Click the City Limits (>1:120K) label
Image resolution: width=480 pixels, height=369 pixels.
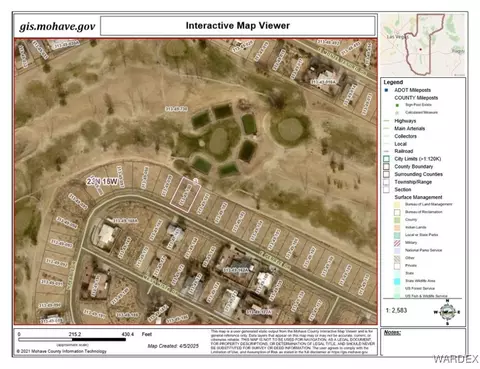coord(418,159)
